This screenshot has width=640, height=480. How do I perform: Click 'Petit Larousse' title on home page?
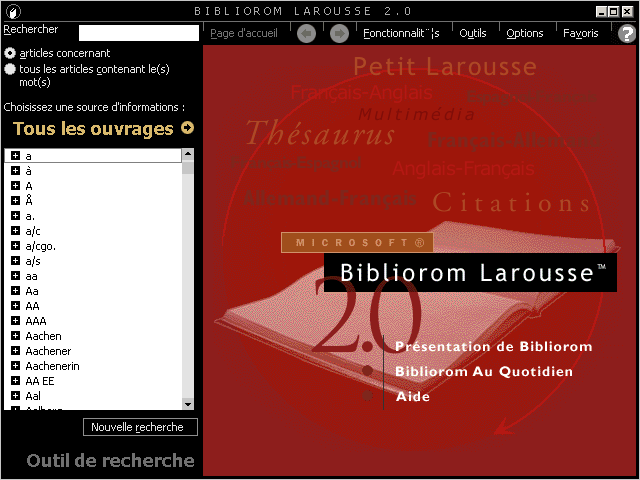click(x=444, y=67)
